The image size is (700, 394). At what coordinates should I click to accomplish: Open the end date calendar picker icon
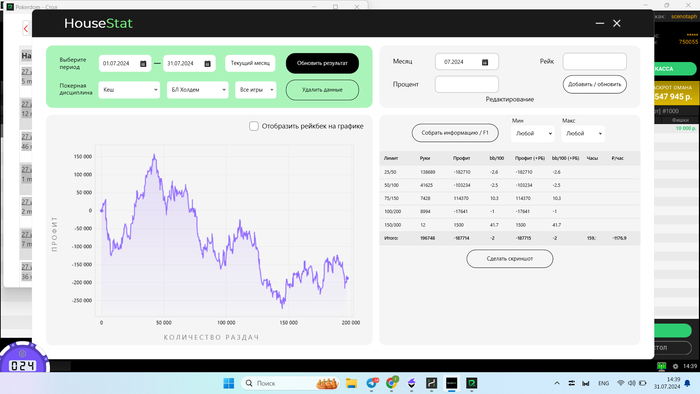click(207, 64)
